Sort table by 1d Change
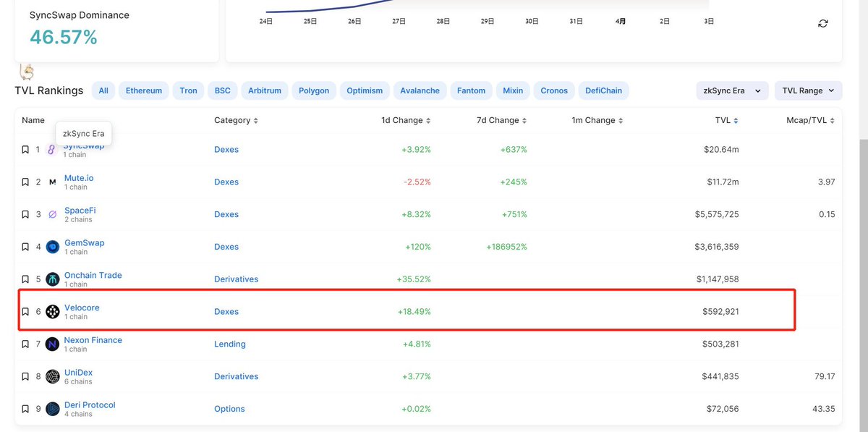The image size is (868, 432). tap(407, 120)
